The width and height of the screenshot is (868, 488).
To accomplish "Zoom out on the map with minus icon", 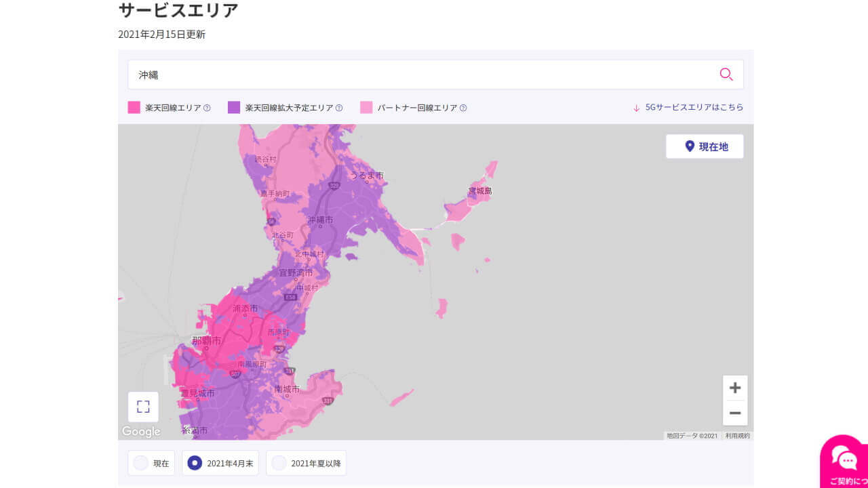I will 735,412.
